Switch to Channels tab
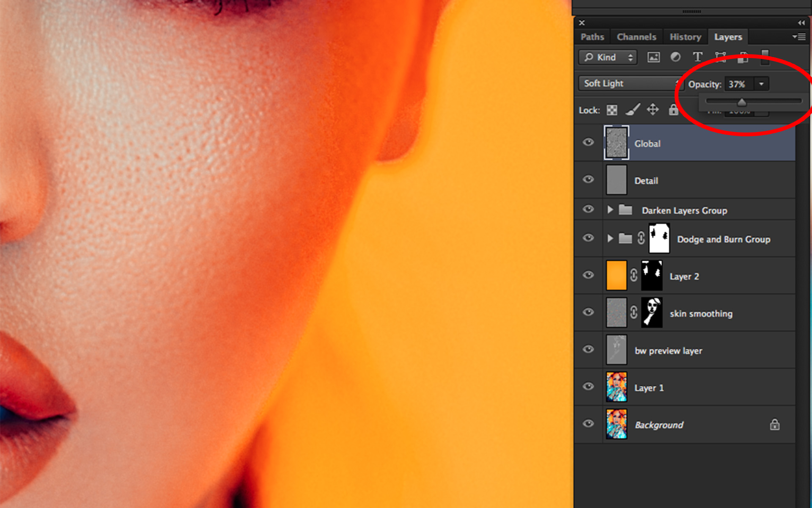The height and width of the screenshot is (508, 812). 636,37
